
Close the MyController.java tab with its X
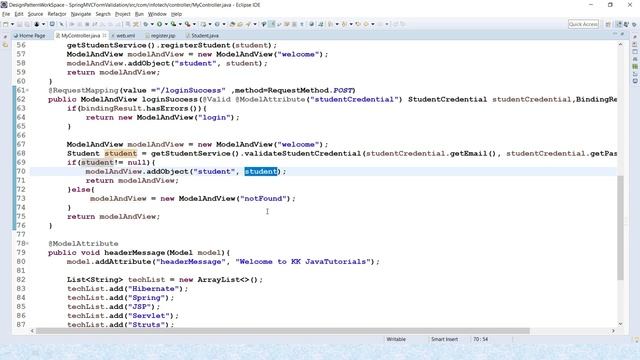105,36
